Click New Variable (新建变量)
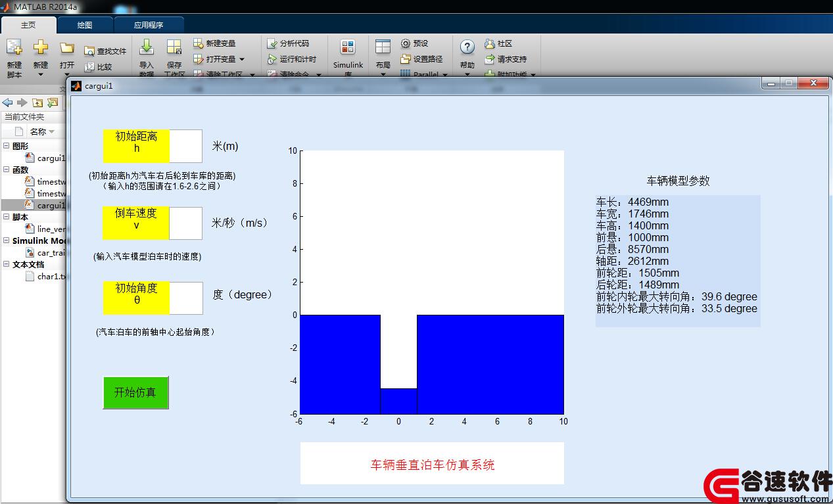Screen dimensions: 833x504 pos(214,43)
